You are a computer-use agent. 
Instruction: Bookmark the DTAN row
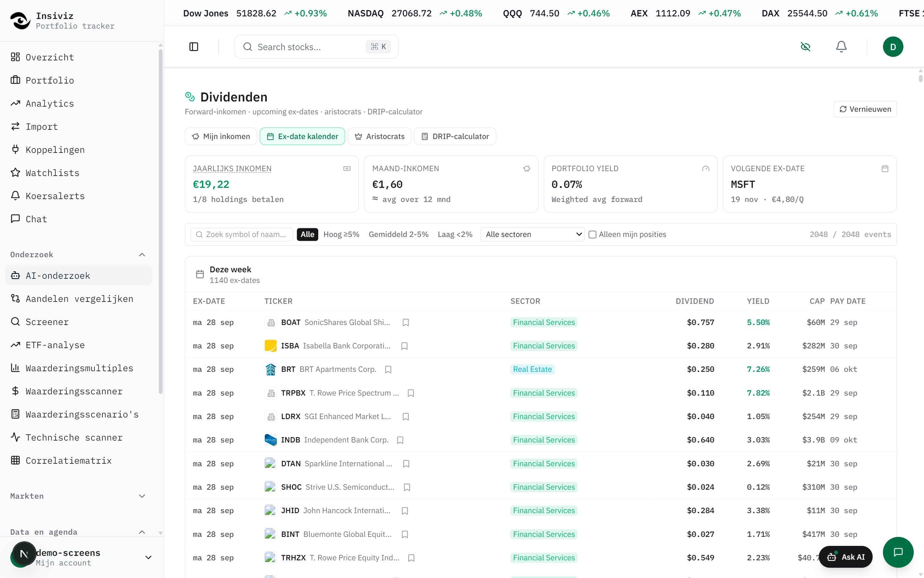pos(406,464)
